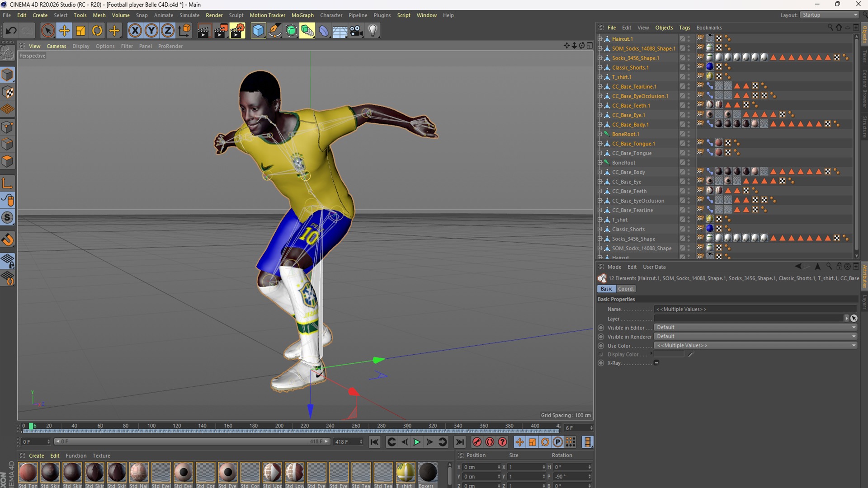
Task: Switch to Coord. tab in Attributes
Action: (x=626, y=289)
